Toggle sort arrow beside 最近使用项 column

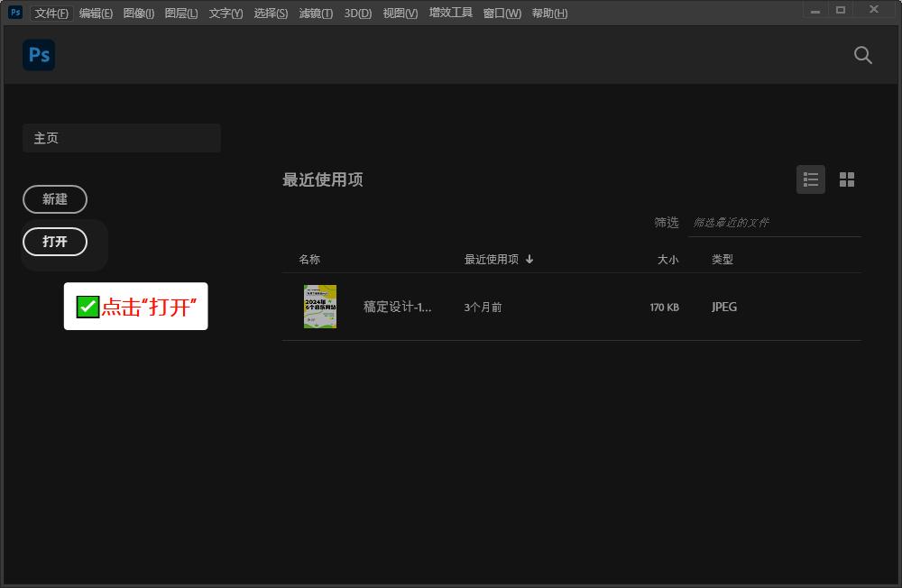coord(529,260)
